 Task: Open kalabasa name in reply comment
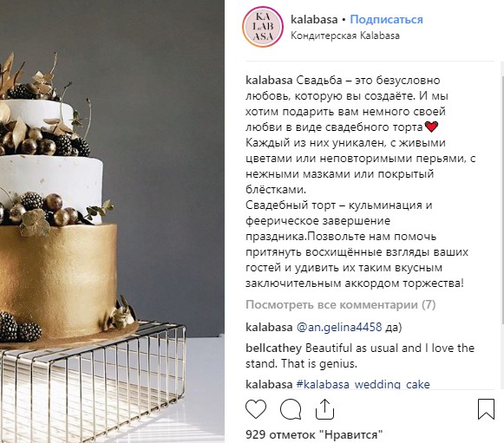pos(269,327)
